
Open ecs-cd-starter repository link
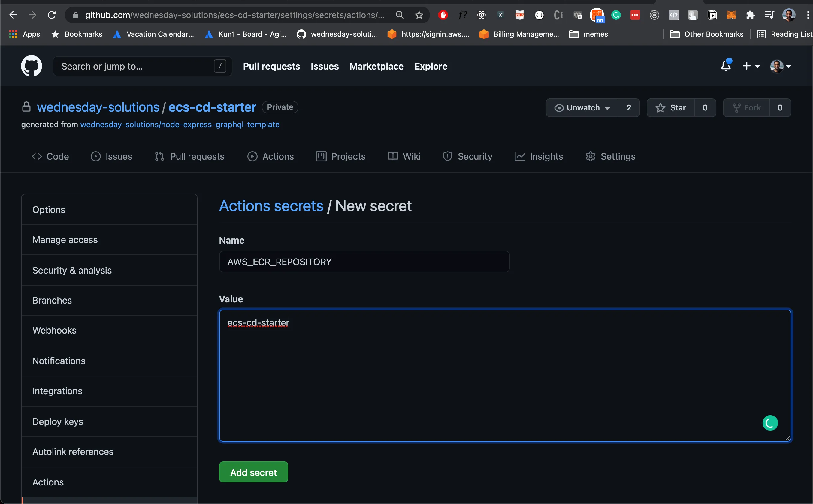pyautogui.click(x=212, y=107)
